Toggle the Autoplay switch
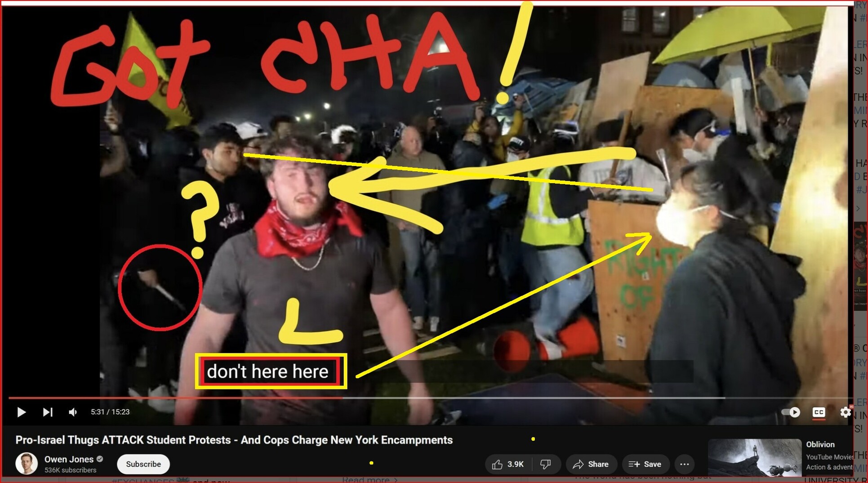Viewport: 868px width, 483px height. coord(790,412)
